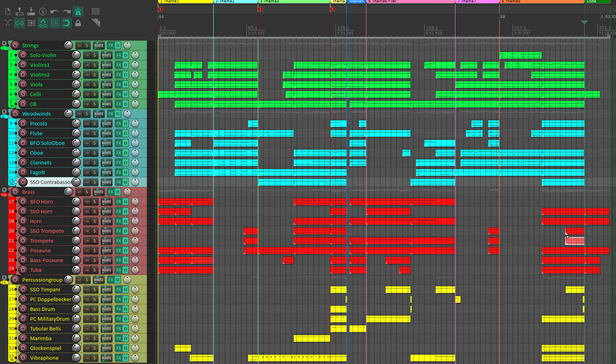Toggle the snap magnet icon
This screenshot has height=364, width=616.
pyautogui.click(x=66, y=23)
